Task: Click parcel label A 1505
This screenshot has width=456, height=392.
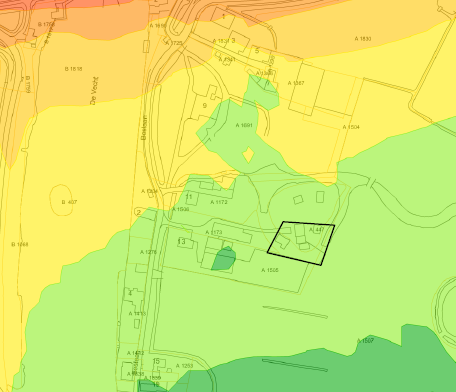Action: pos(270,270)
